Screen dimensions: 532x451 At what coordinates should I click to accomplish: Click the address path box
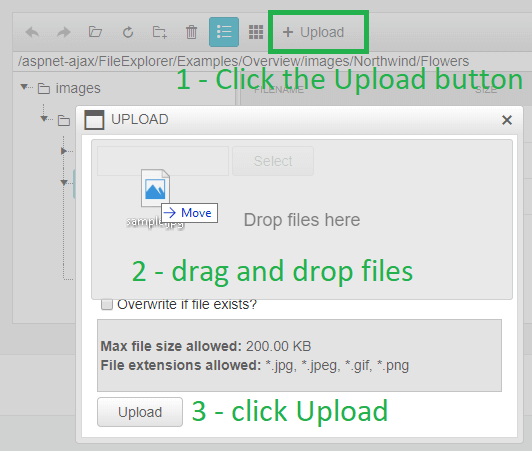(x=271, y=61)
